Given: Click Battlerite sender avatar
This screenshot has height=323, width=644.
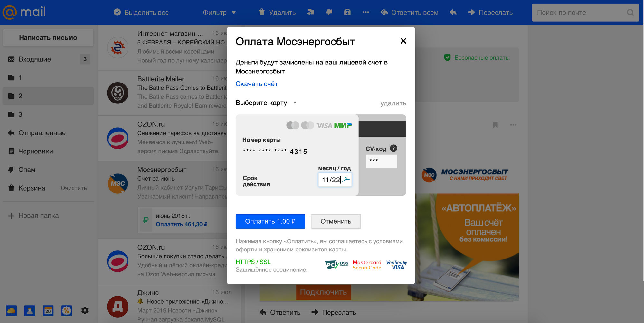Looking at the screenshot, I should coord(118,93).
